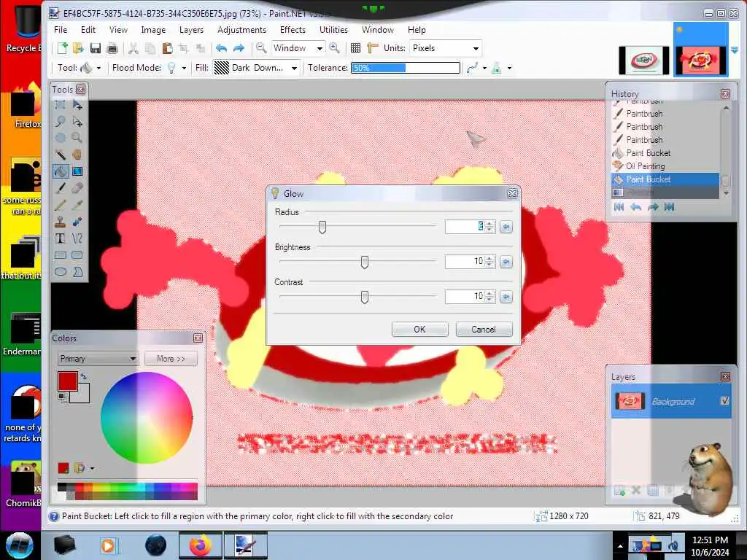Reset the Contrast value in Glow dialog

(x=506, y=297)
